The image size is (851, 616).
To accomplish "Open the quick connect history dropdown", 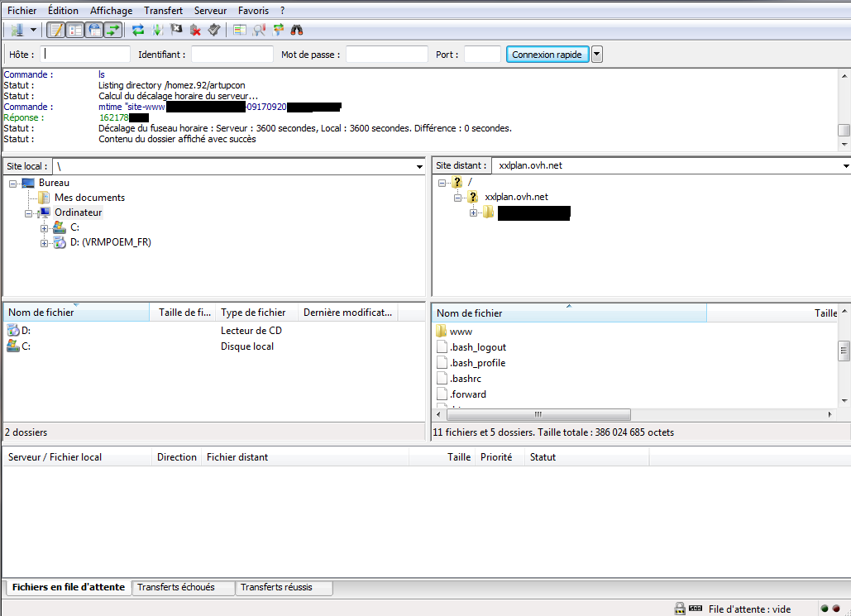I will point(596,55).
